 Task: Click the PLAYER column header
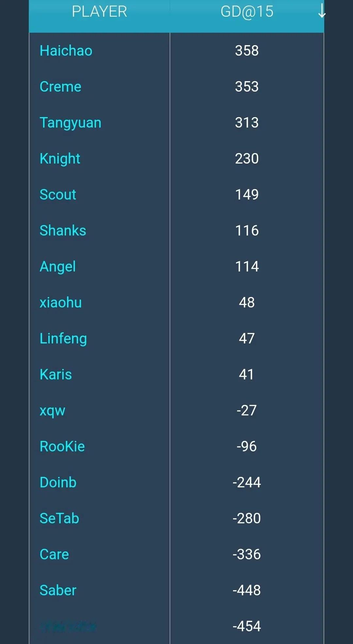coord(99,11)
